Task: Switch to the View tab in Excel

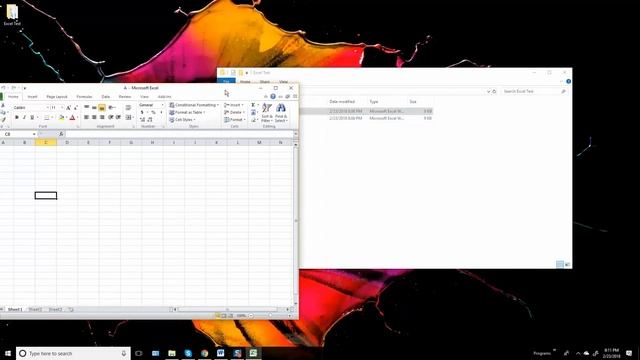Action: pyautogui.click(x=144, y=97)
